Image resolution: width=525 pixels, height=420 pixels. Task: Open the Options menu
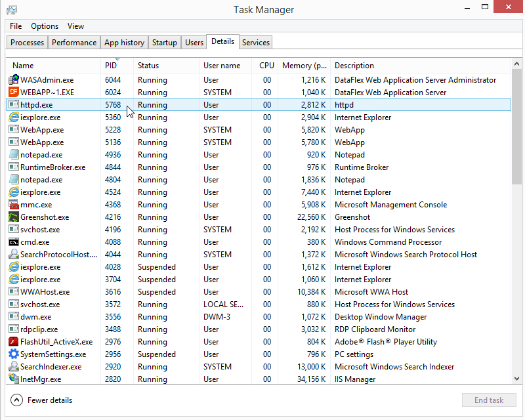point(45,26)
